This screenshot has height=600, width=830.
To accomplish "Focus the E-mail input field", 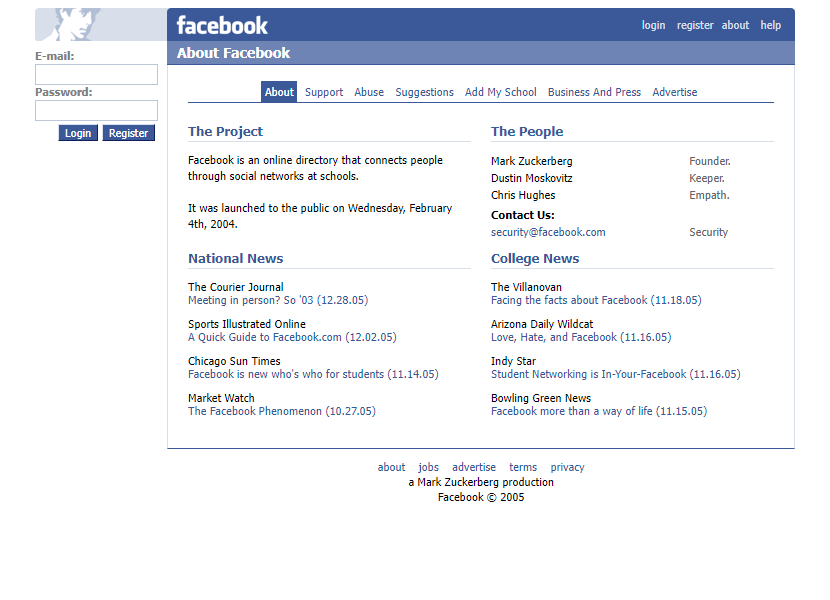I will (x=96, y=74).
